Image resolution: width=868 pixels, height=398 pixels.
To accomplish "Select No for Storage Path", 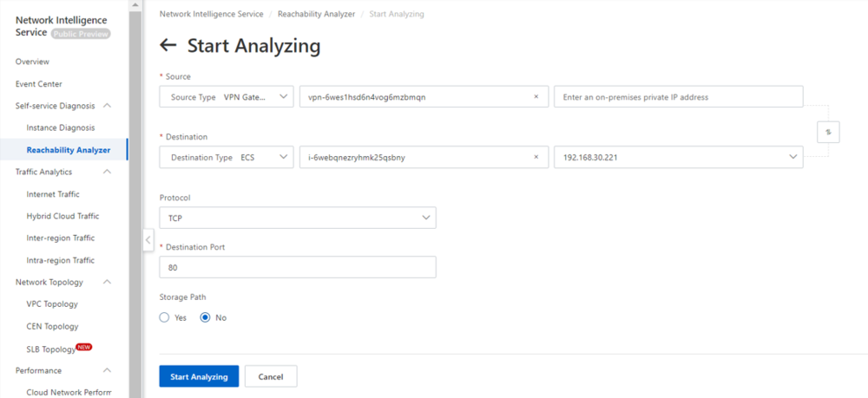I will pos(206,318).
